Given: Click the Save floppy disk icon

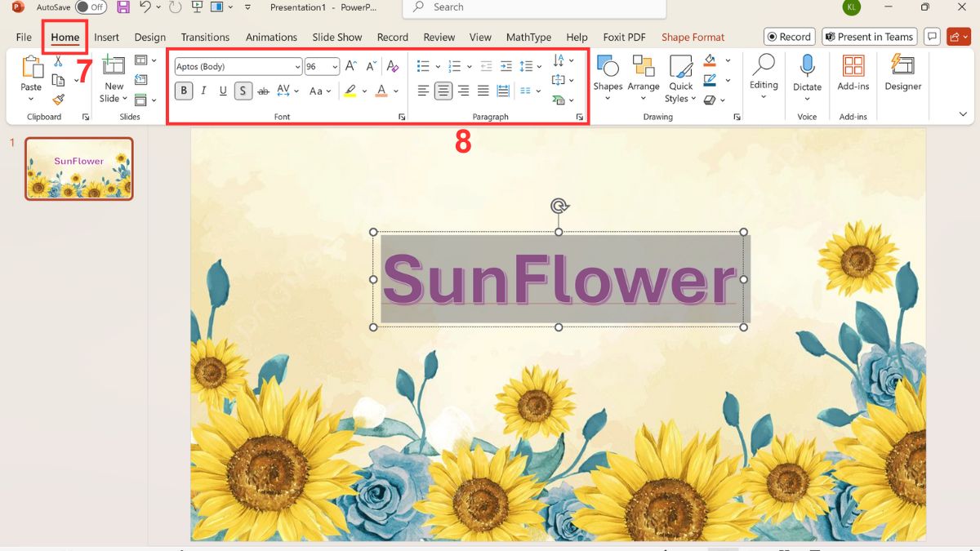Looking at the screenshot, I should click(x=123, y=7).
